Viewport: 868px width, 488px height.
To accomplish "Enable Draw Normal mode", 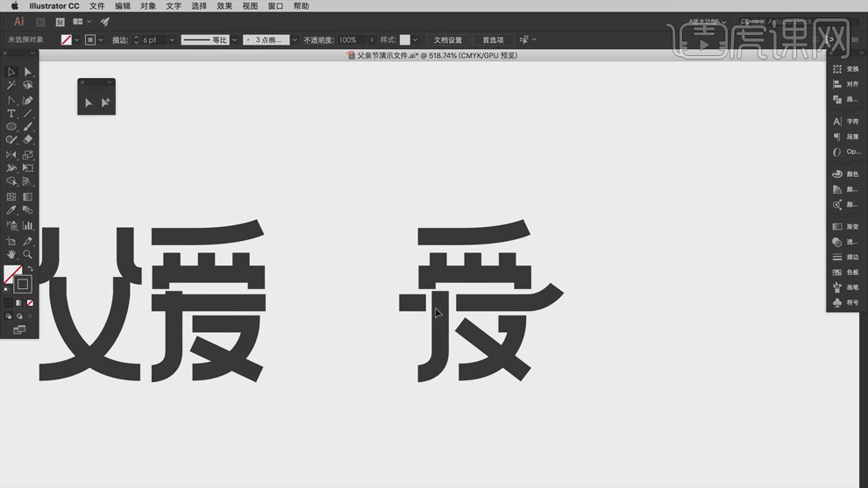I will point(8,316).
